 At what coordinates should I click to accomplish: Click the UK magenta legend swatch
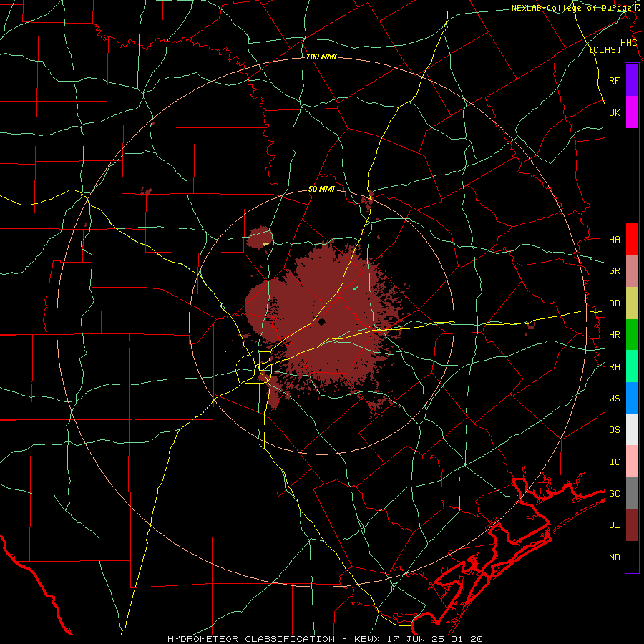[632, 112]
